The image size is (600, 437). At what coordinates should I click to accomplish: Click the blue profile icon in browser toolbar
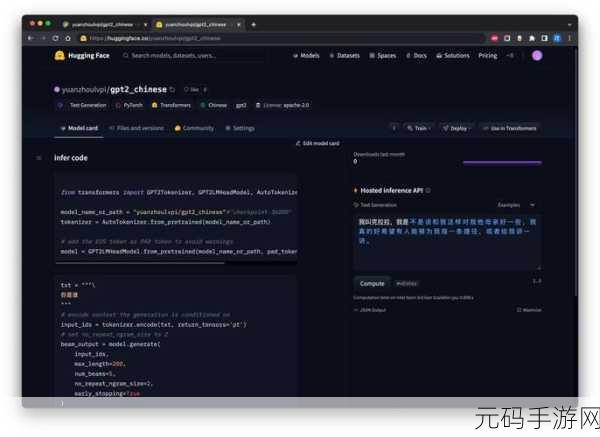pos(557,38)
